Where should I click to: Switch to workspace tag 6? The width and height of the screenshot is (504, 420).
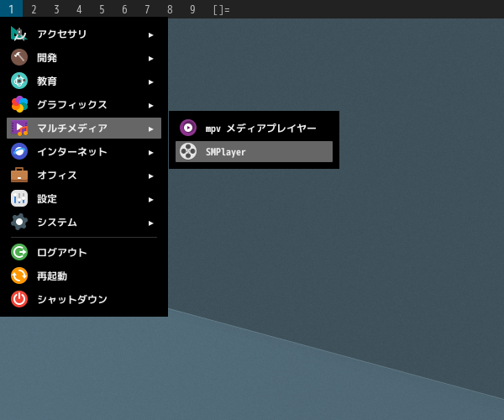[124, 9]
